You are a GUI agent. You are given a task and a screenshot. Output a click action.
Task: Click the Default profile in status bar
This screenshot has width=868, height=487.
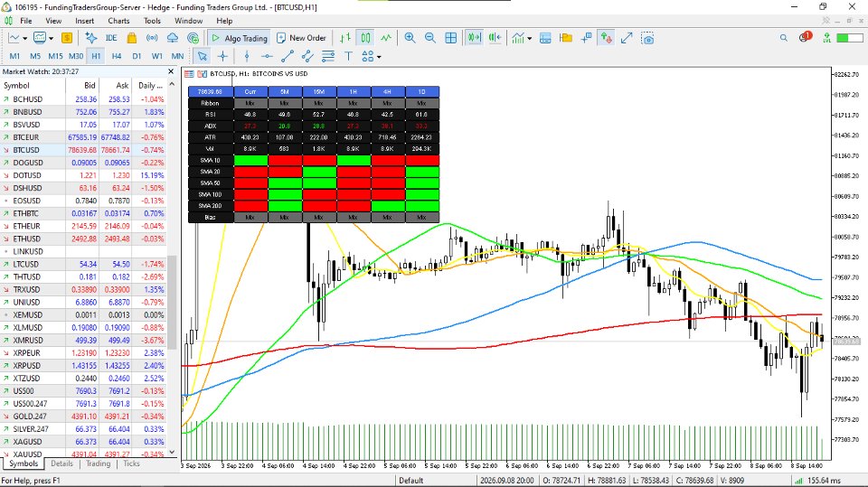click(x=411, y=481)
